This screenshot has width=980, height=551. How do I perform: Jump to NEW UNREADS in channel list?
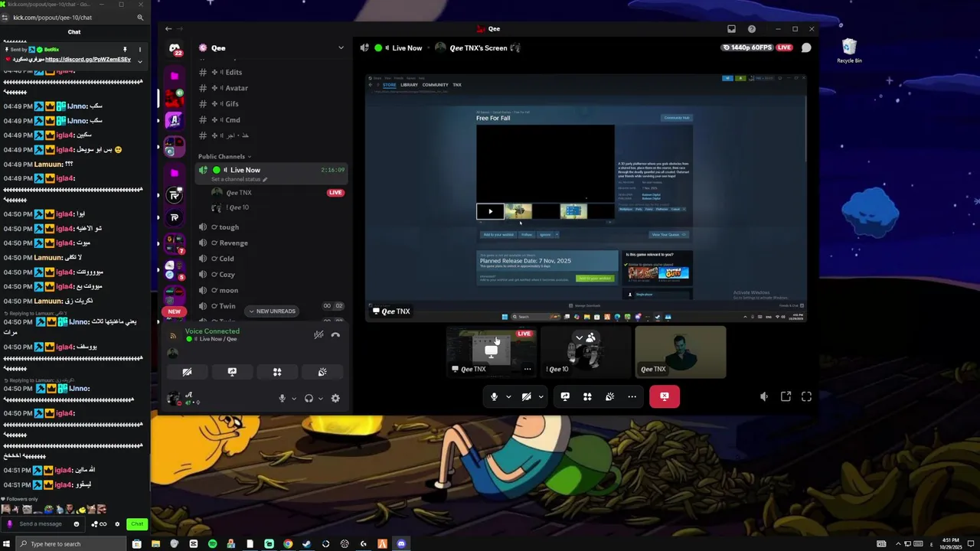[x=271, y=311]
